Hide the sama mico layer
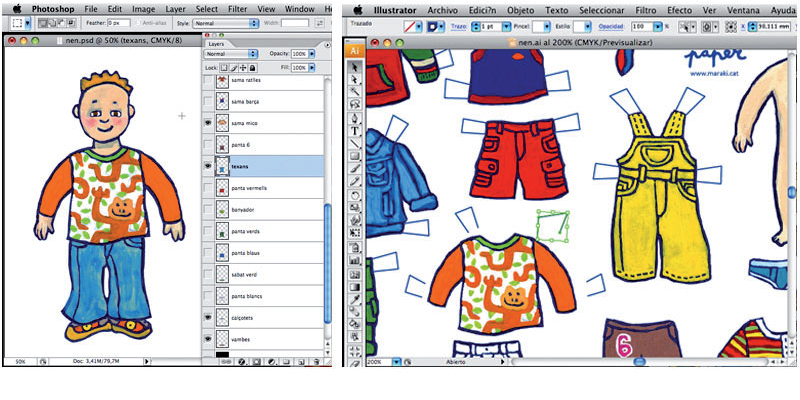This screenshot has height=400, width=800. pyautogui.click(x=208, y=123)
